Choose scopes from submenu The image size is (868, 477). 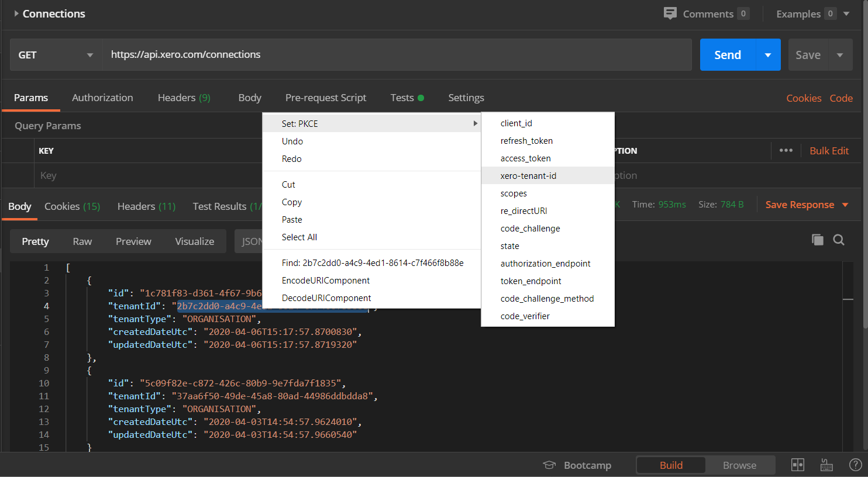click(547, 193)
